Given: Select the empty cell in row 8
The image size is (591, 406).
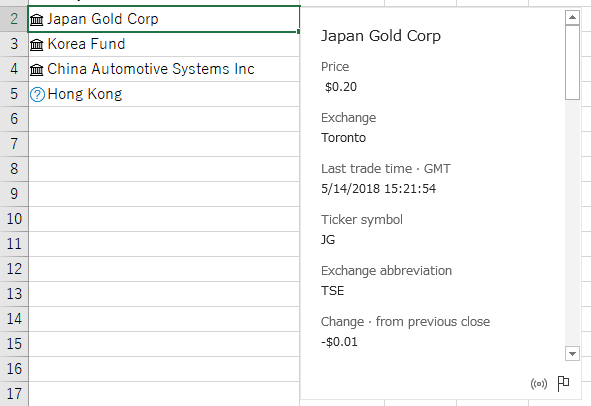Looking at the screenshot, I should [x=164, y=169].
